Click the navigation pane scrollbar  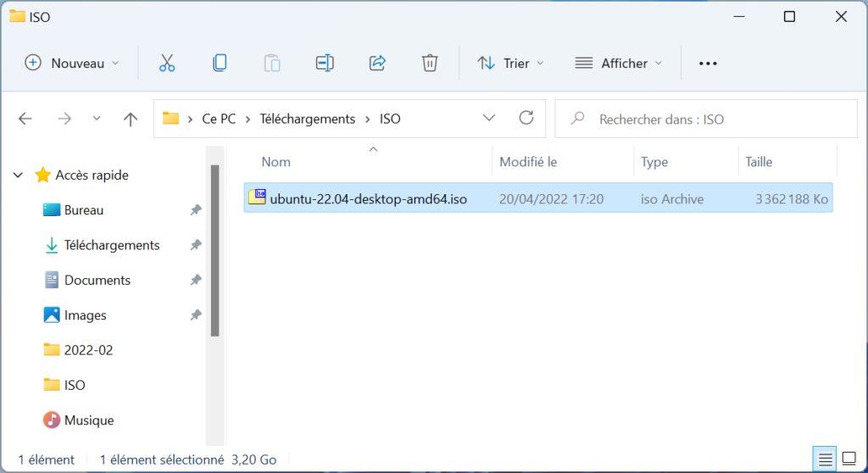214,250
